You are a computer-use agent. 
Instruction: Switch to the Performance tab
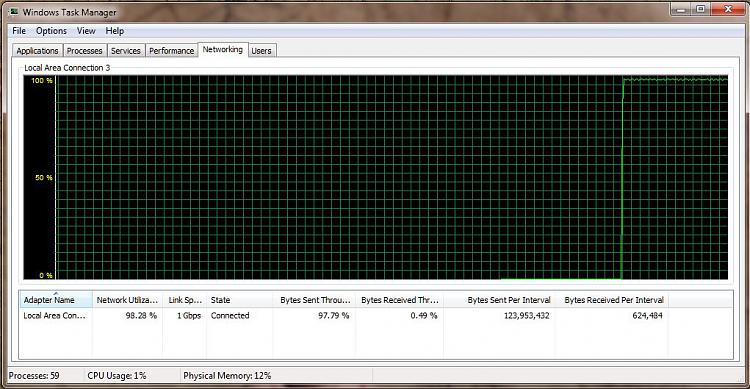171,51
